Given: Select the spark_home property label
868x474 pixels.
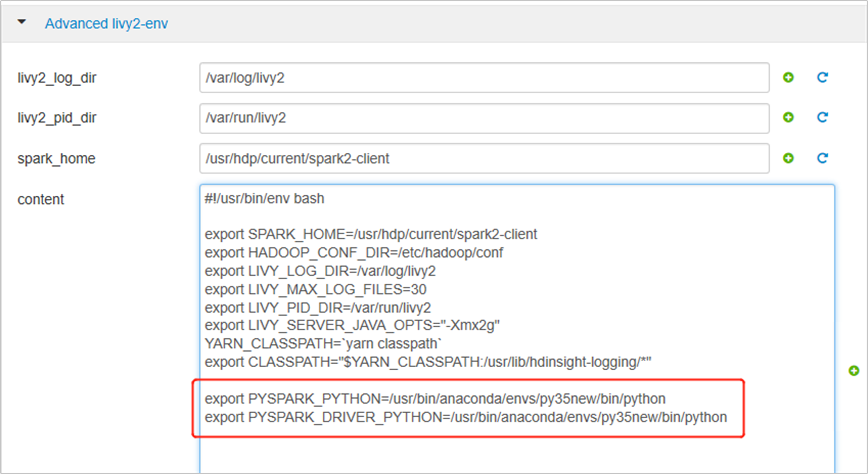Looking at the screenshot, I should pos(56,159).
